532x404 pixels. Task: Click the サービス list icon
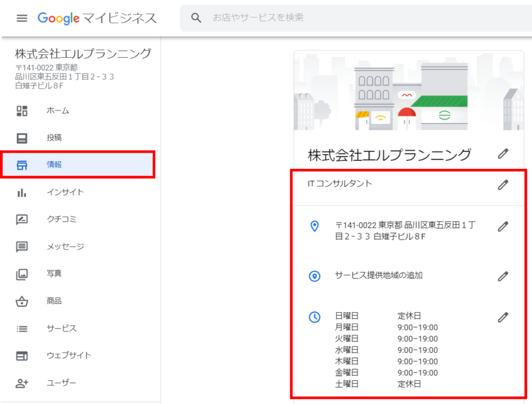point(22,329)
